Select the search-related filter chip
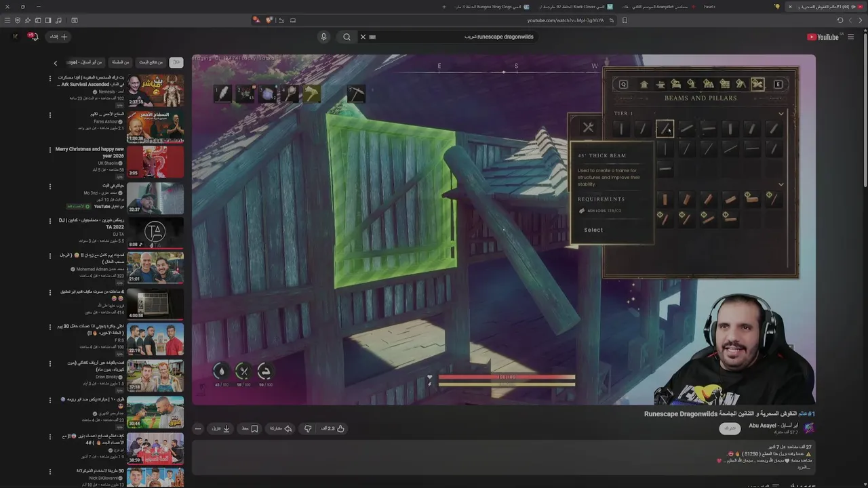 coord(151,62)
